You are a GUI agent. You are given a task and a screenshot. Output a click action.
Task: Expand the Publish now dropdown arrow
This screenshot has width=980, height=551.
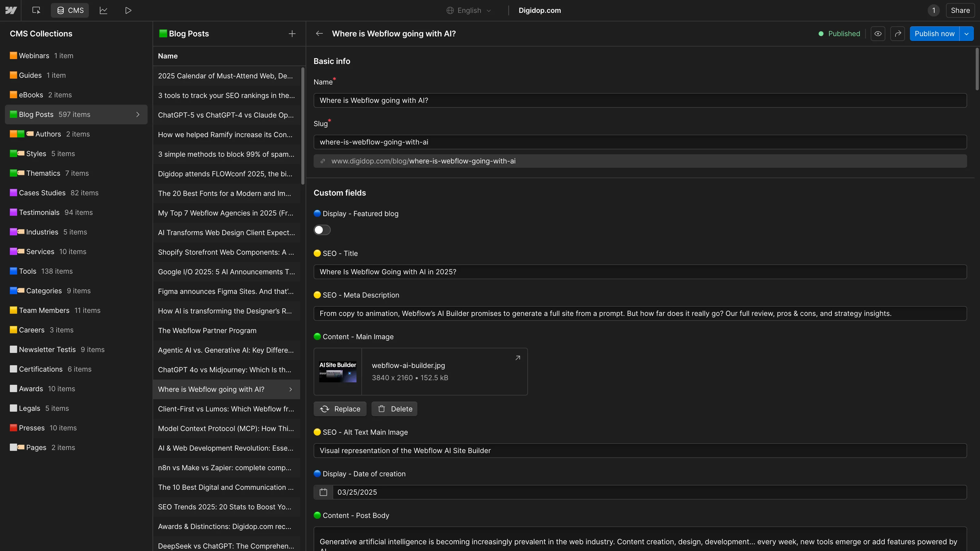pos(966,33)
